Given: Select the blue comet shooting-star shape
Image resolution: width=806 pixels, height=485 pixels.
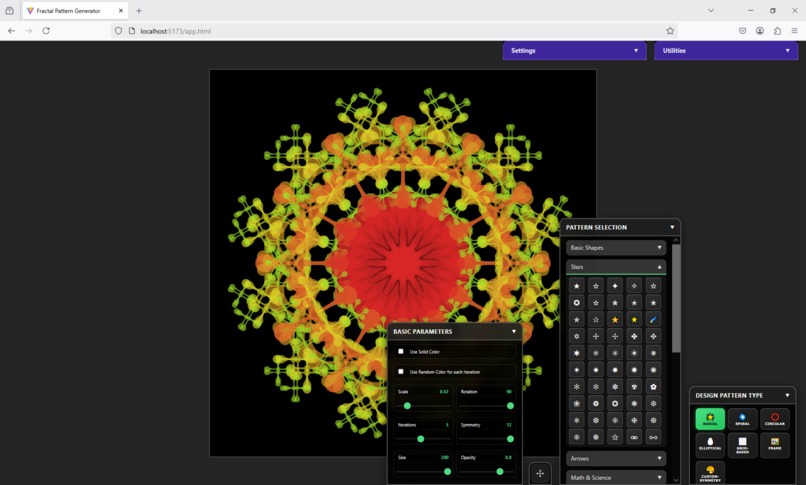Looking at the screenshot, I should (x=653, y=320).
